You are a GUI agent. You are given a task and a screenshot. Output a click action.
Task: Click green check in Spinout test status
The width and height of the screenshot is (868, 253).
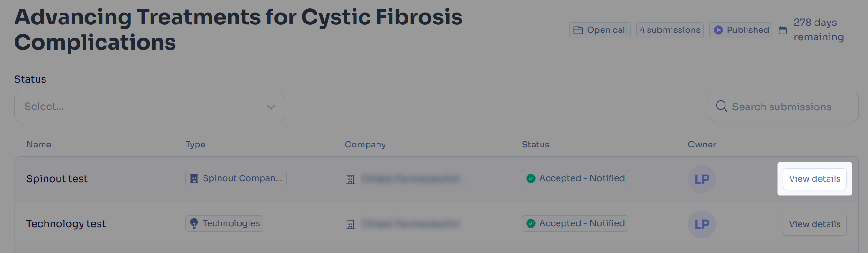point(531,178)
